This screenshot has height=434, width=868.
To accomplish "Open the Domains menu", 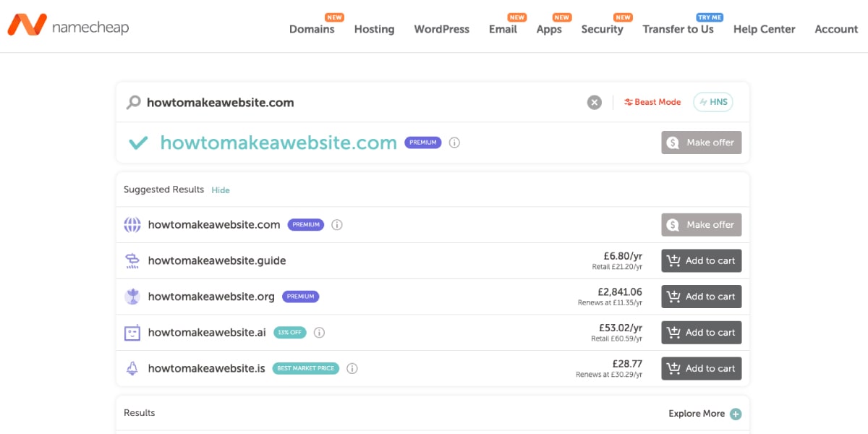I will point(312,30).
